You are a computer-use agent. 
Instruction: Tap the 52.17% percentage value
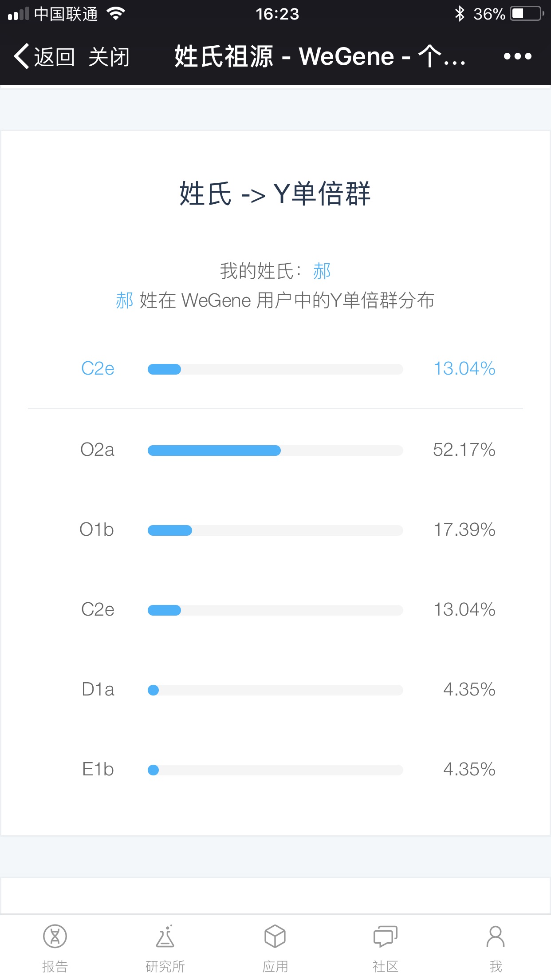tap(464, 450)
